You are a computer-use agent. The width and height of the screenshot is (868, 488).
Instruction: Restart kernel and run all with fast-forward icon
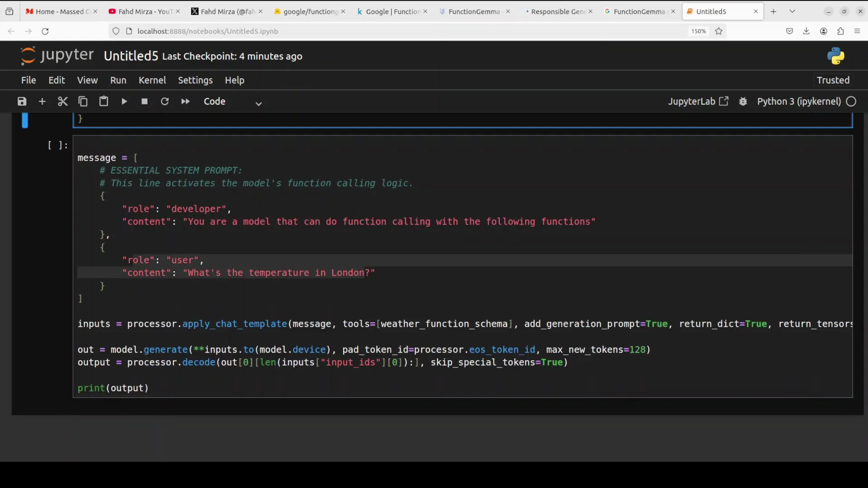(185, 101)
